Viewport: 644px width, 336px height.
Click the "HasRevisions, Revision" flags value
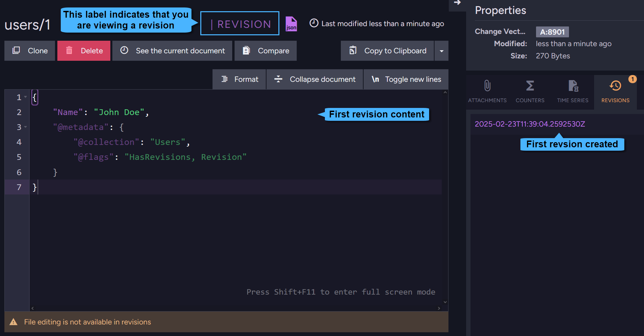186,157
